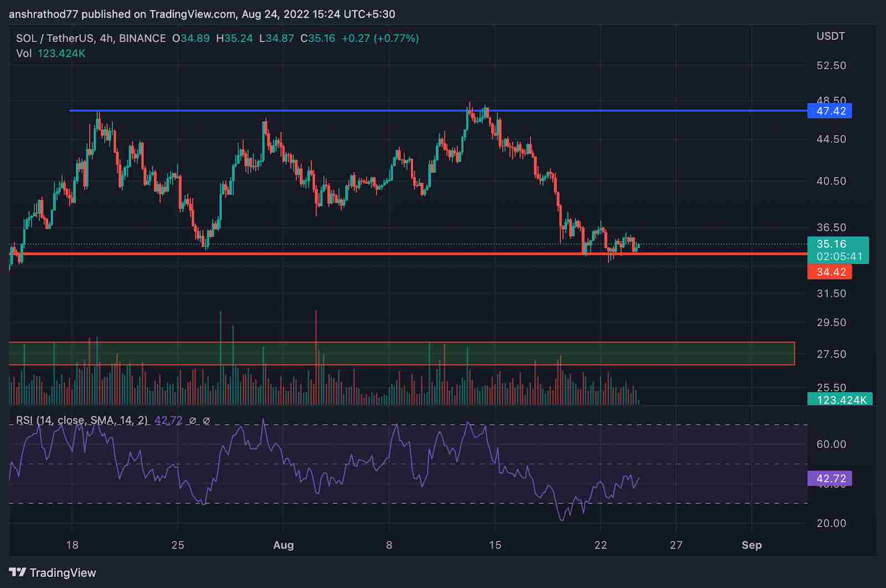Viewport: 886px width, 588px height.
Task: Click the USDT currency label on price axis
Action: click(x=831, y=37)
